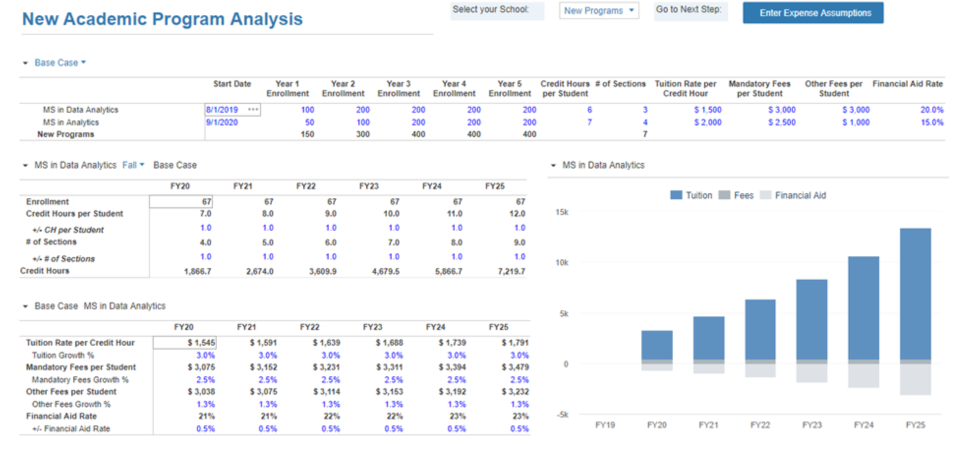Collapse the MS in Data Analytics chart panel
The width and height of the screenshot is (980, 453).
click(x=553, y=165)
